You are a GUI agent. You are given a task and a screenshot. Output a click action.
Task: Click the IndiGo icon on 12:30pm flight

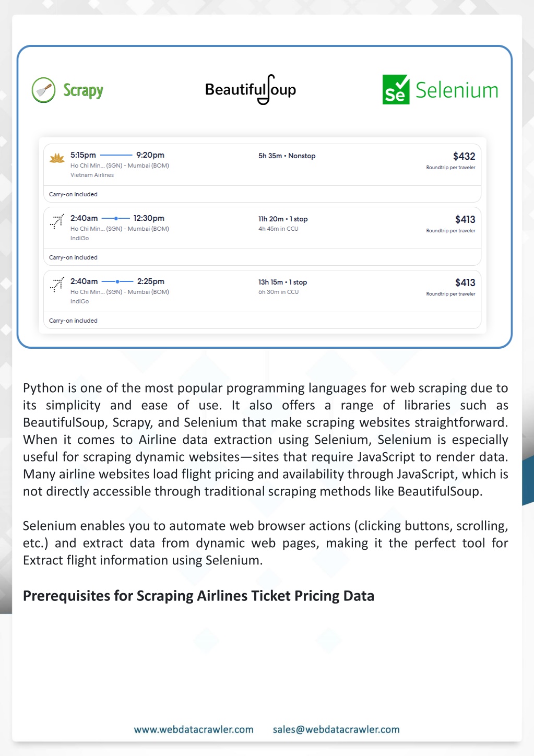(x=57, y=221)
